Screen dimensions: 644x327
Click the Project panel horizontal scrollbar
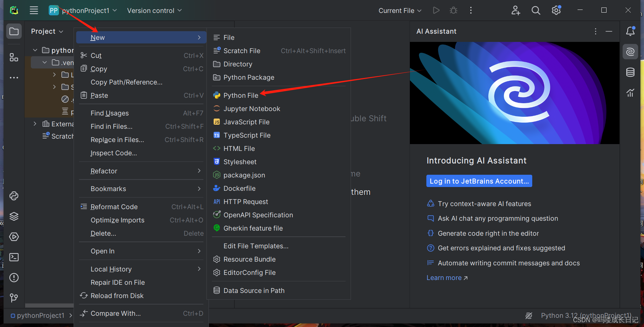pyautogui.click(x=49, y=306)
